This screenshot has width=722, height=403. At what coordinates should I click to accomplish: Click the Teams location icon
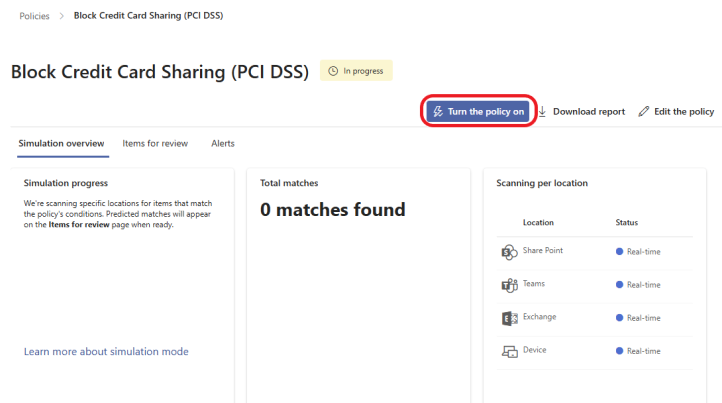509,285
